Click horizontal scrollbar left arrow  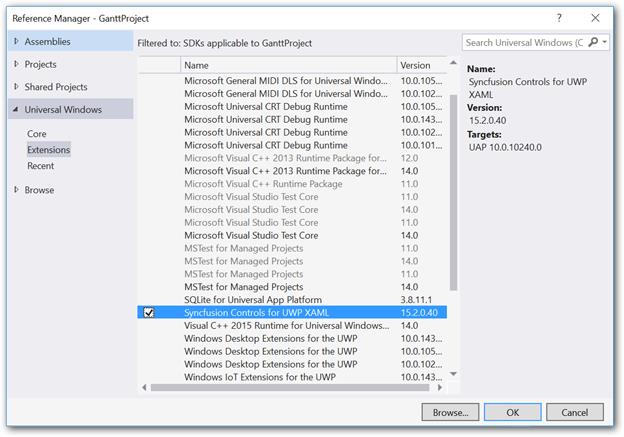coord(144,387)
